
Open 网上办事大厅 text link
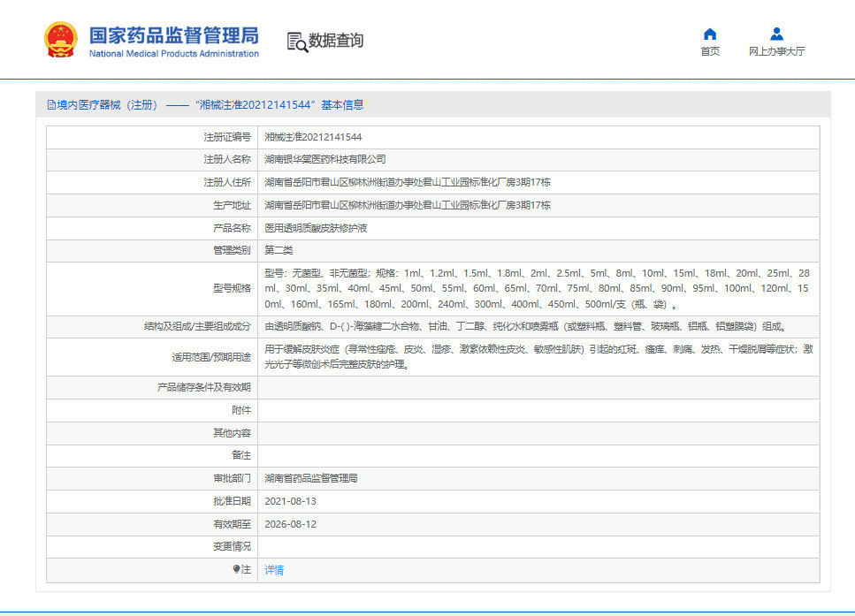[776, 51]
